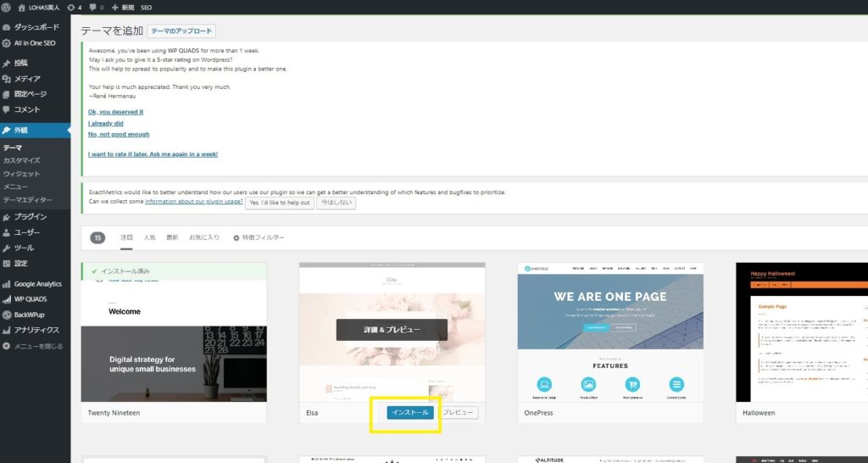Open プラグイン plugins menu
The image size is (868, 463).
pos(35,216)
